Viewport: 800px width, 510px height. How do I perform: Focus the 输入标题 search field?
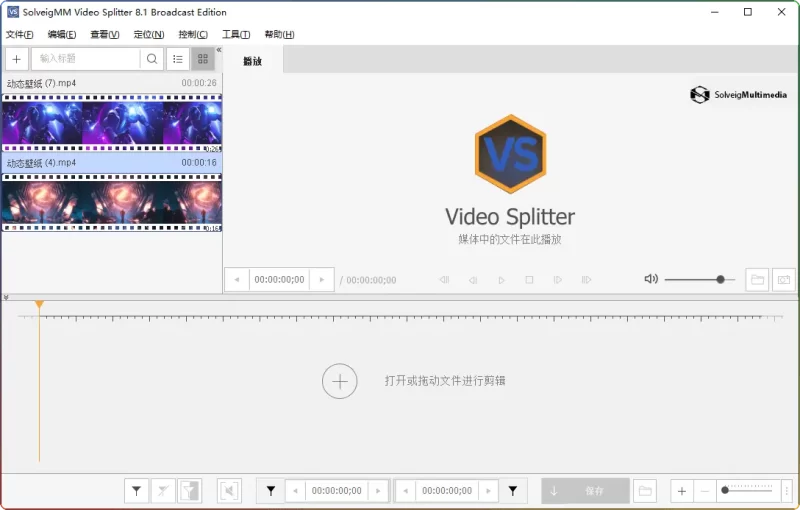pyautogui.click(x=85, y=59)
